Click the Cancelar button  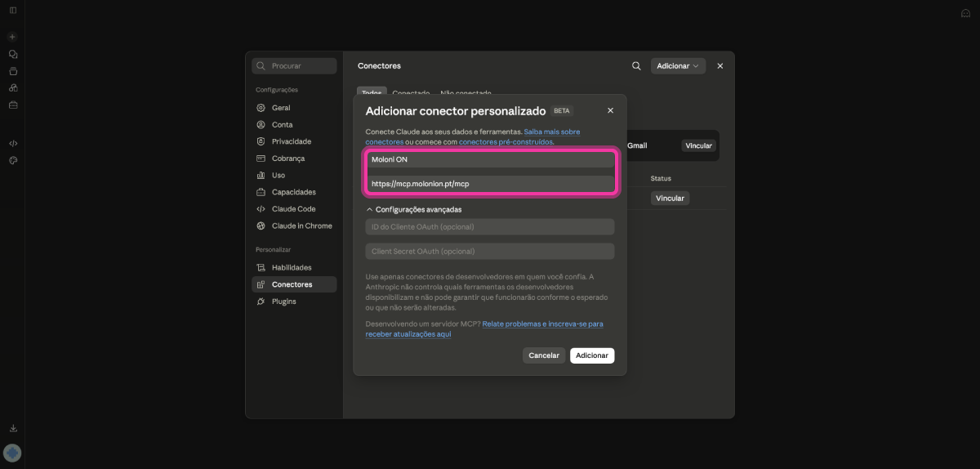544,355
